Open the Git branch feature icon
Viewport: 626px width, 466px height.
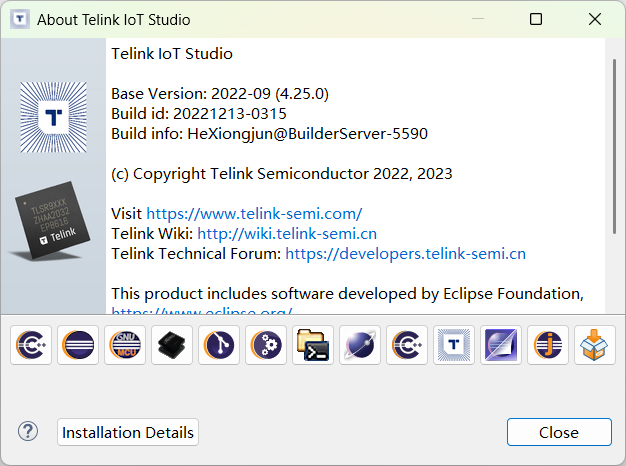click(219, 345)
